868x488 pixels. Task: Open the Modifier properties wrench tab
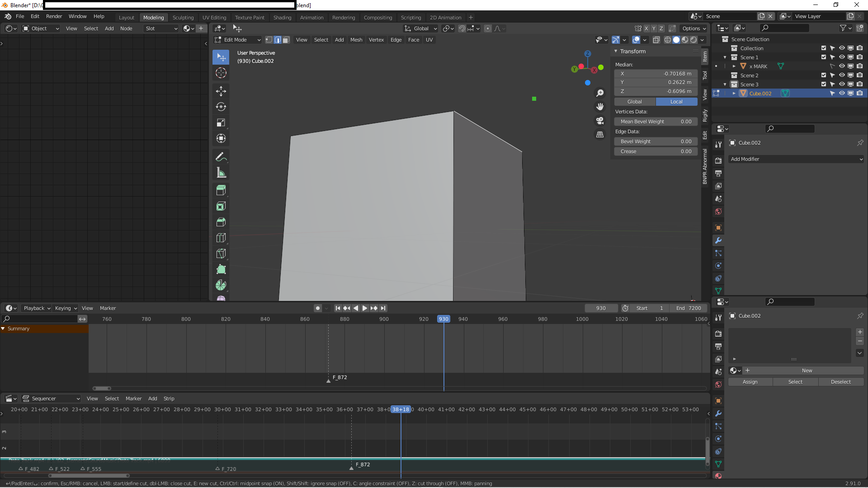point(718,240)
